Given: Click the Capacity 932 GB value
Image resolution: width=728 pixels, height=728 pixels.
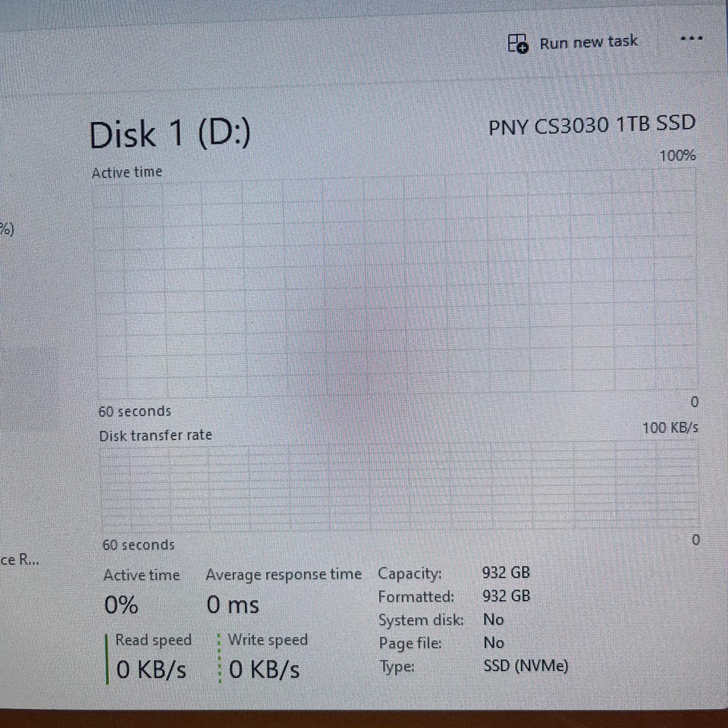Looking at the screenshot, I should tap(506, 573).
